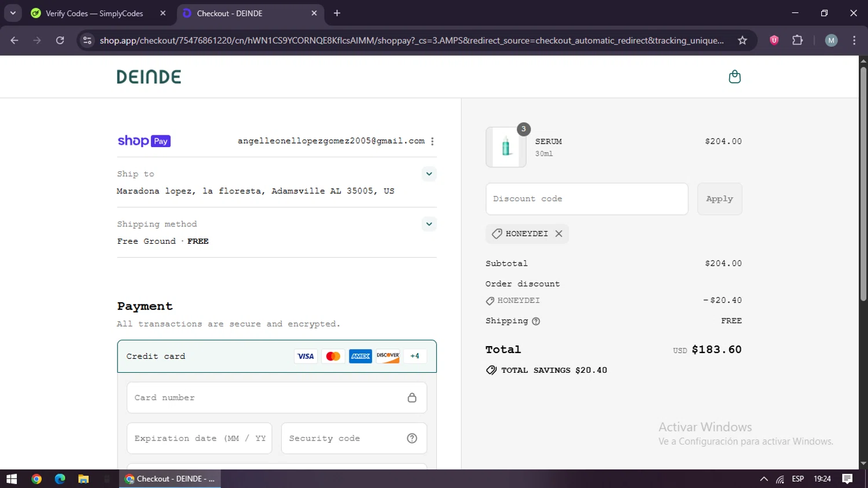This screenshot has height=488, width=868.
Task: Click the DEINDE store logo
Action: click(x=149, y=76)
